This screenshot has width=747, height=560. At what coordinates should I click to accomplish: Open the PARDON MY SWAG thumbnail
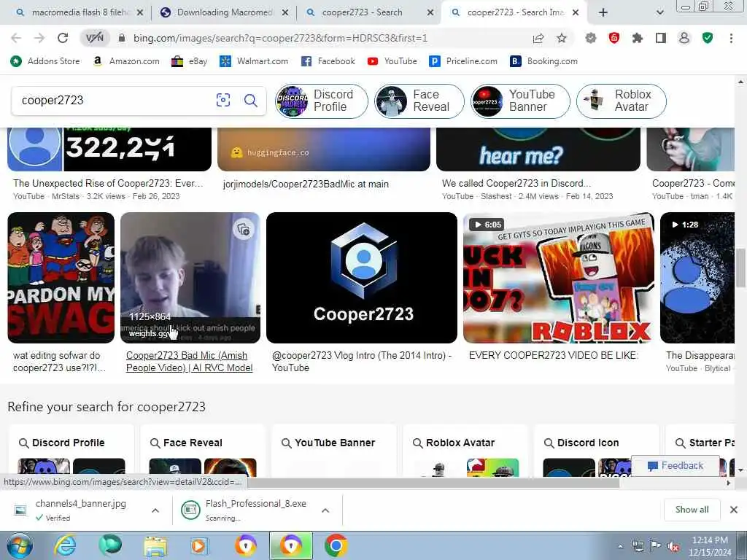(61, 278)
